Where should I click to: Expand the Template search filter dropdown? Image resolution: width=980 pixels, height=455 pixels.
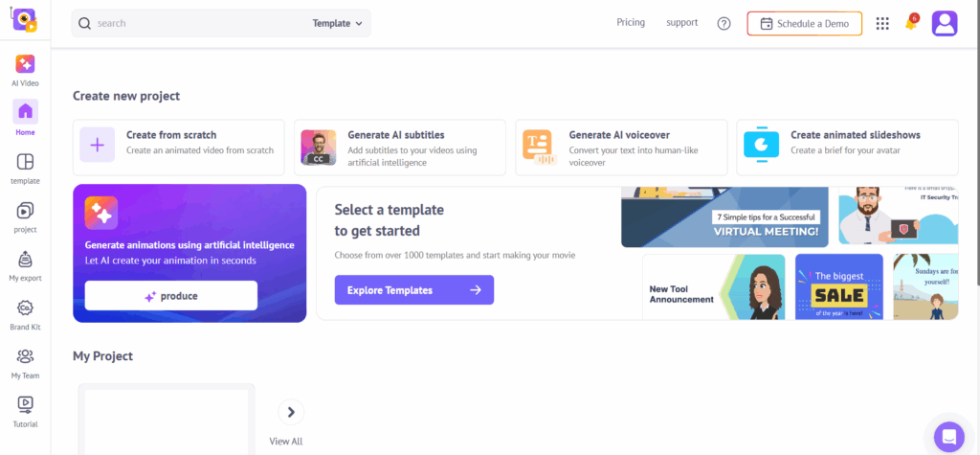338,23
